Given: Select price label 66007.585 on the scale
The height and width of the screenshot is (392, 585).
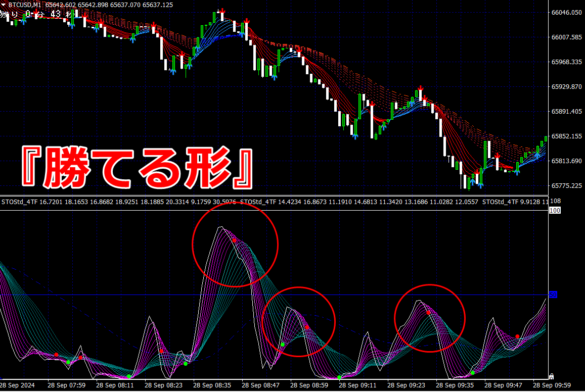Looking at the screenshot, I should pos(566,37).
